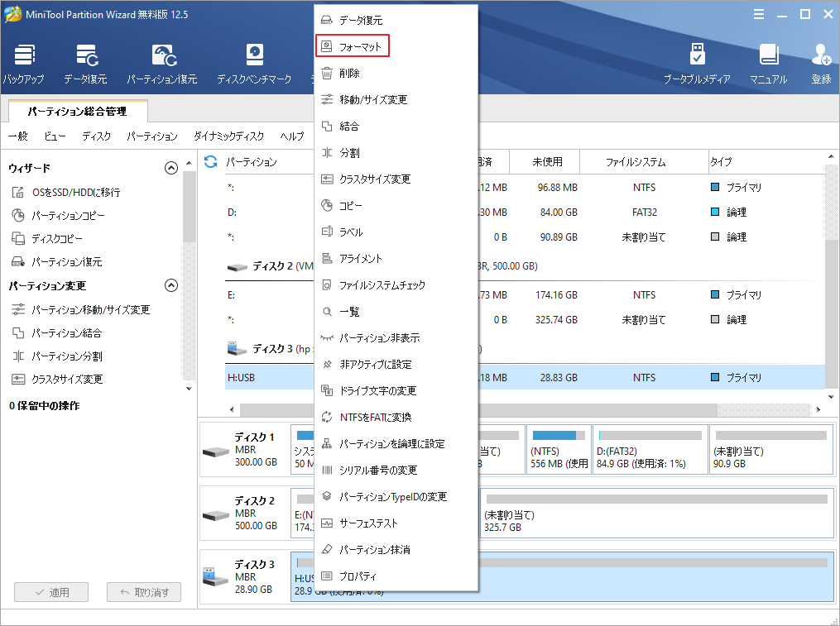Start パーティションコピー wizard in sidebar
The width and height of the screenshot is (840, 626).
coord(58,216)
